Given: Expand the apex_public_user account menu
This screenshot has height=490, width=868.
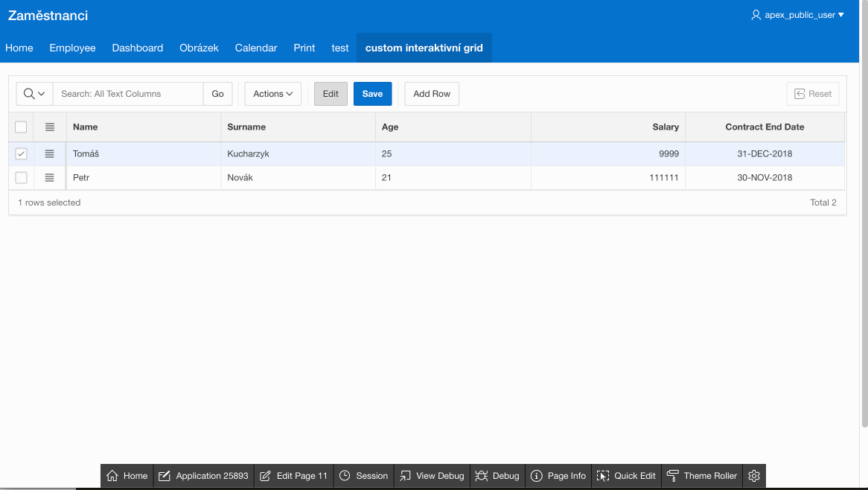Looking at the screenshot, I should [x=797, y=15].
